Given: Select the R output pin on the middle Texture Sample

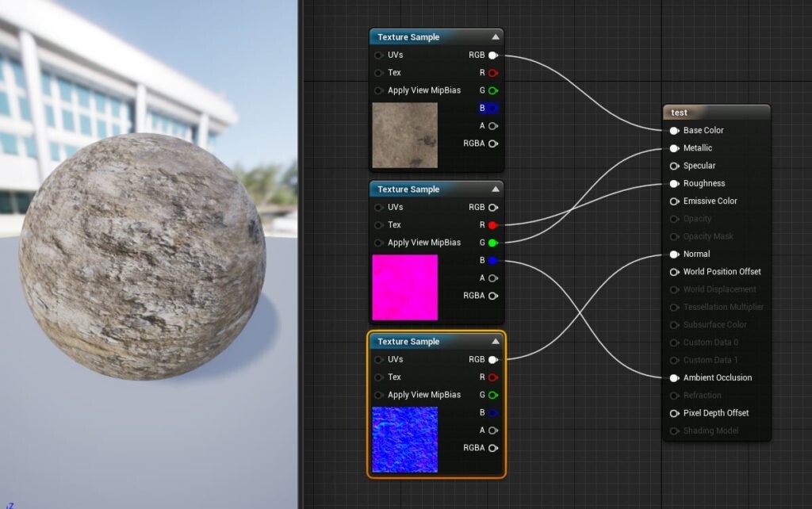Looking at the screenshot, I should pos(493,224).
